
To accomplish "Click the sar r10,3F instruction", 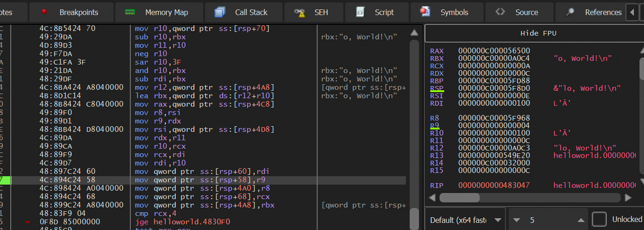I will click(158, 62).
